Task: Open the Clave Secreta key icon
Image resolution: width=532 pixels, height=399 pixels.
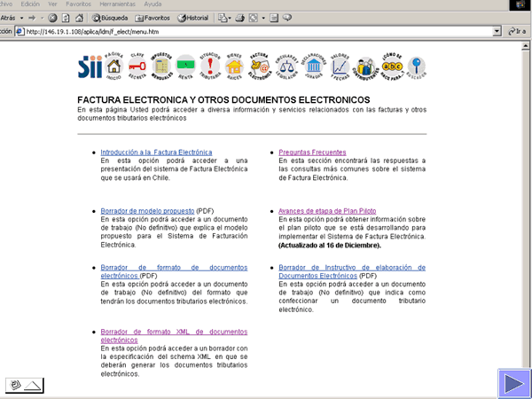Action: [137, 66]
